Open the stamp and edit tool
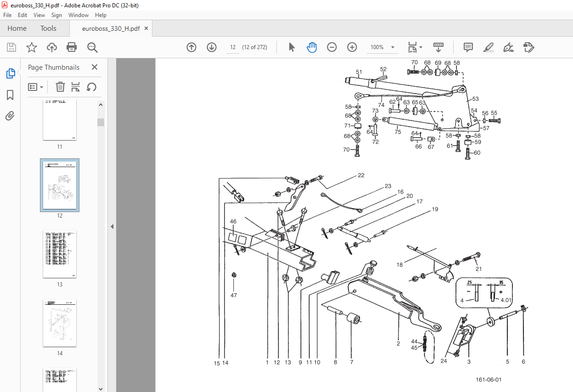573x392 pixels. 529,47
